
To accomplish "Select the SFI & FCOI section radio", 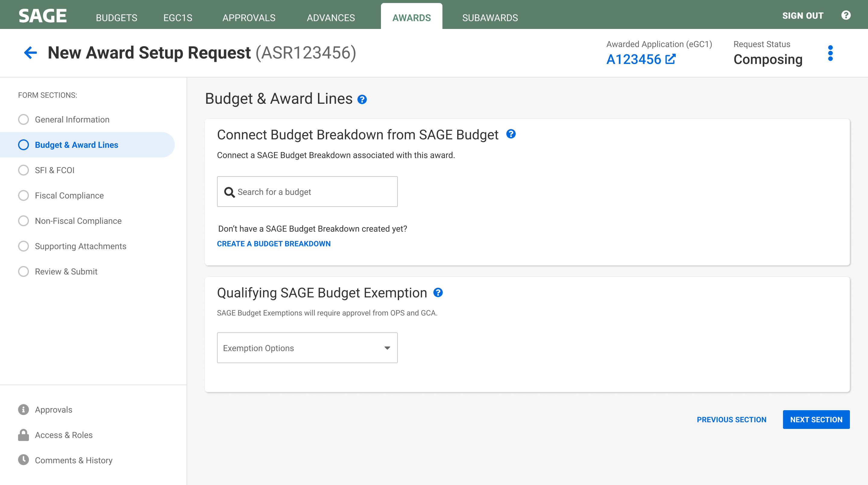I will tap(24, 170).
